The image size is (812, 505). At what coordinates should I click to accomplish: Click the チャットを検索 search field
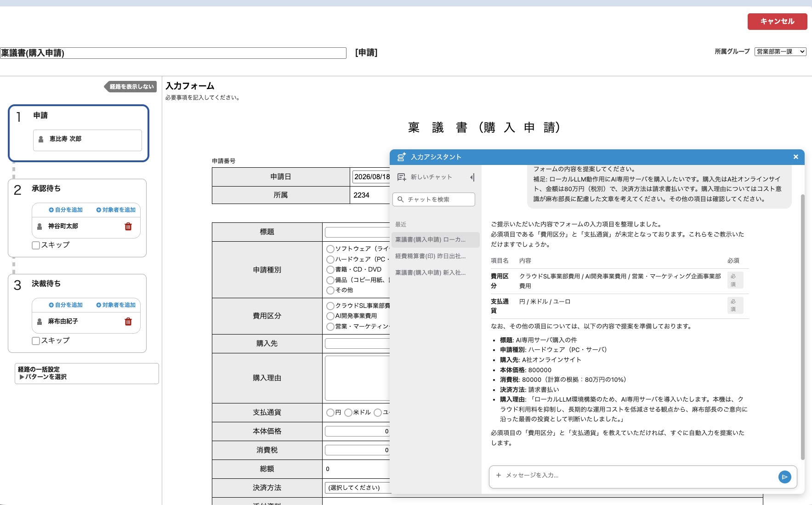434,199
